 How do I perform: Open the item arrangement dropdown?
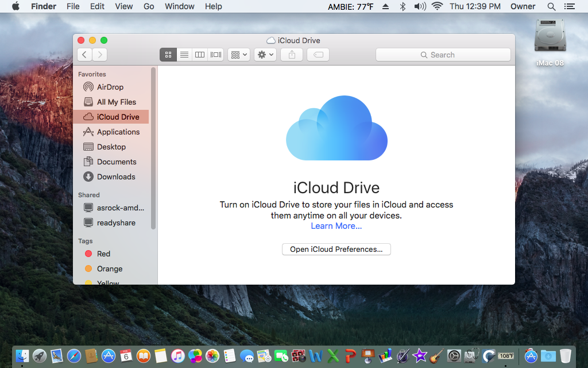239,55
